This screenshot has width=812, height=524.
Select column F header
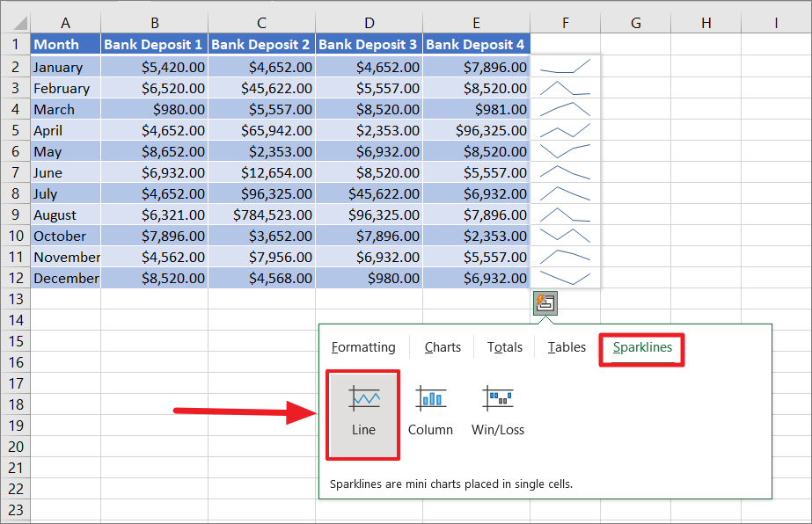565,23
